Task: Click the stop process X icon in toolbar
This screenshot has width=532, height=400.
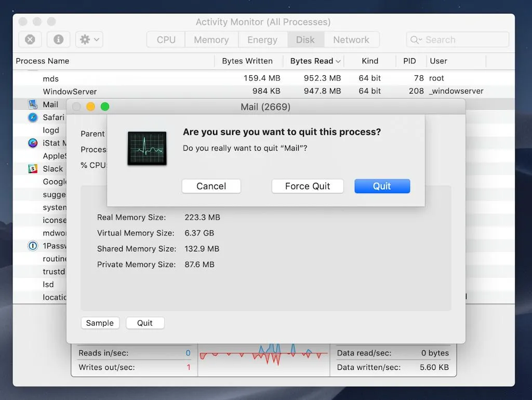Action: pos(30,39)
